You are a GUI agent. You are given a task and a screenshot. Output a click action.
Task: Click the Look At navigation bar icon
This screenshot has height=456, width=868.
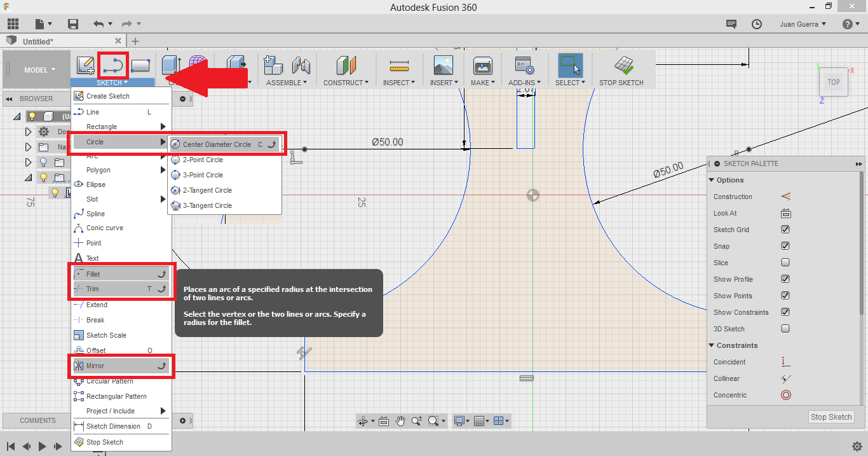coord(384,421)
